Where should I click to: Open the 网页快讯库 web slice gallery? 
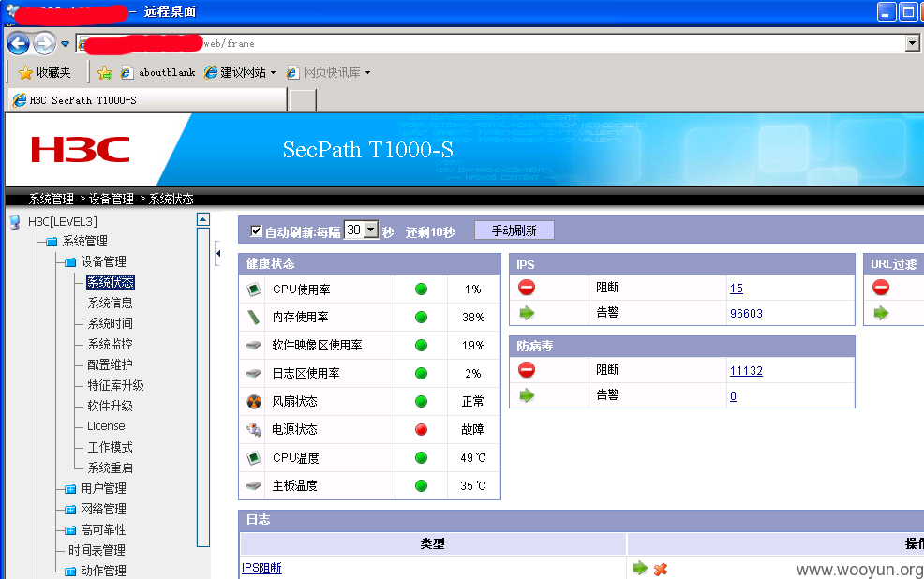tap(328, 72)
